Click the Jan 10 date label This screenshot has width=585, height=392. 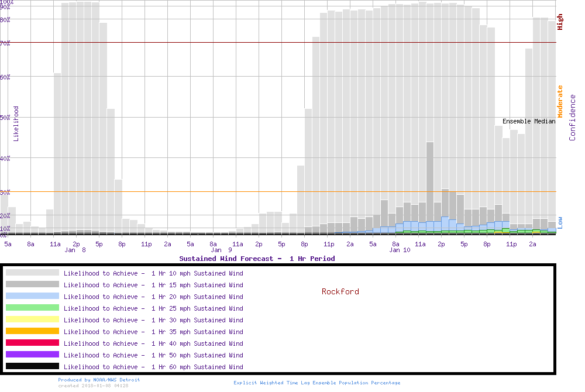[400, 250]
